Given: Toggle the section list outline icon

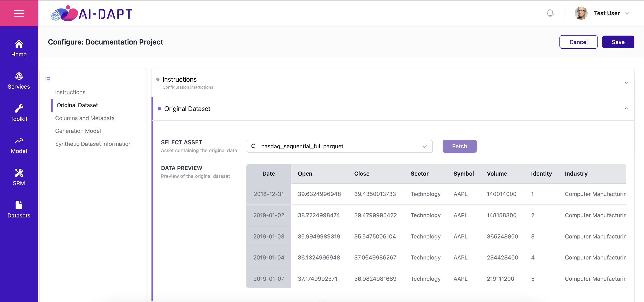Looking at the screenshot, I should point(48,79).
